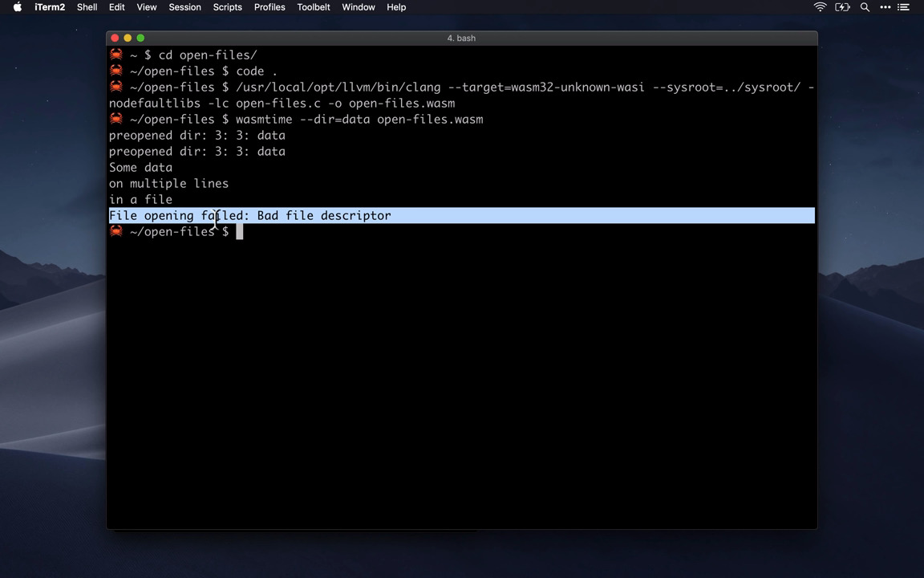924x578 pixels.
Task: Click the three-dots menu bar extra
Action: pos(885,7)
